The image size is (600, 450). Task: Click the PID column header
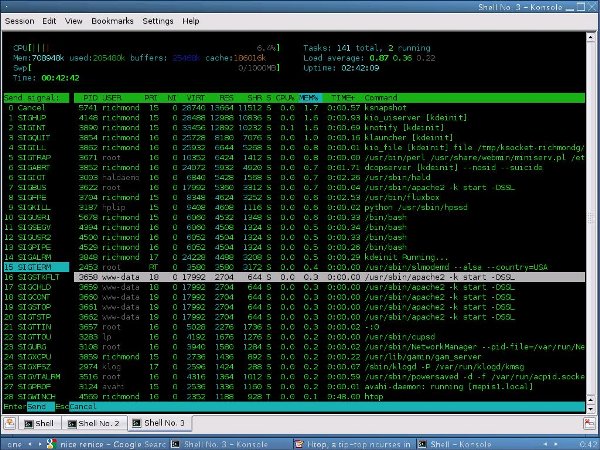click(88, 97)
